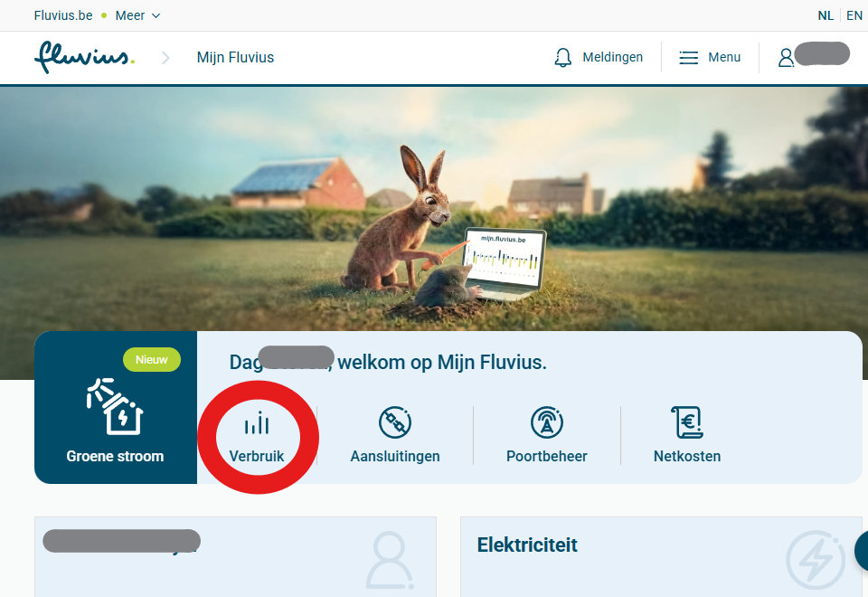Click the Aansluitingen plug icon

395,422
